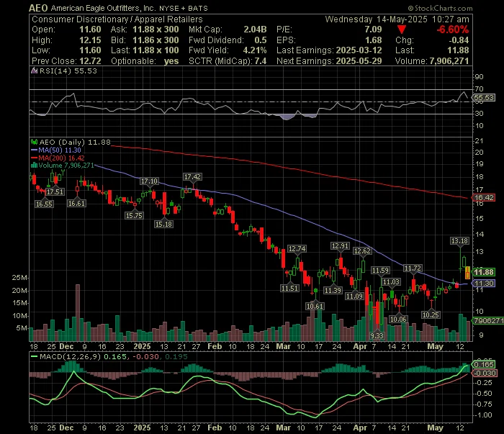The height and width of the screenshot is (434, 504).
Task: Click the red down-triangle change indicator
Action: [402, 30]
